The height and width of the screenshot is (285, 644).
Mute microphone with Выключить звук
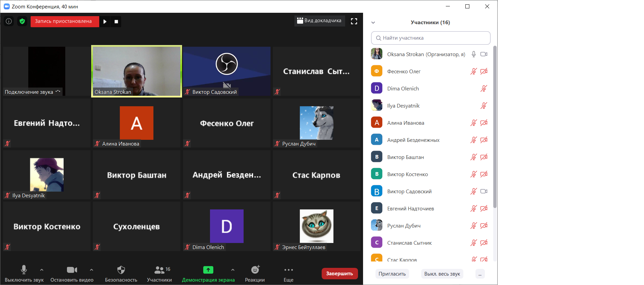tap(24, 274)
